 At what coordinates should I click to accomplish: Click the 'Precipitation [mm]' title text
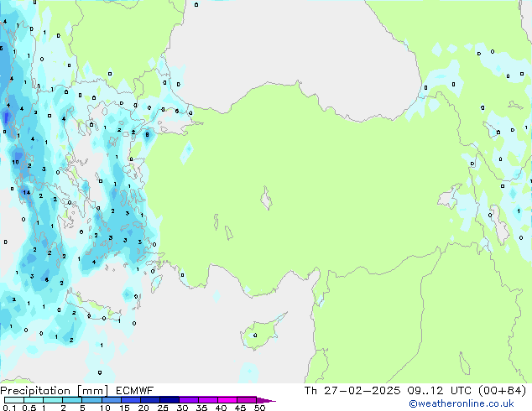click(54, 391)
